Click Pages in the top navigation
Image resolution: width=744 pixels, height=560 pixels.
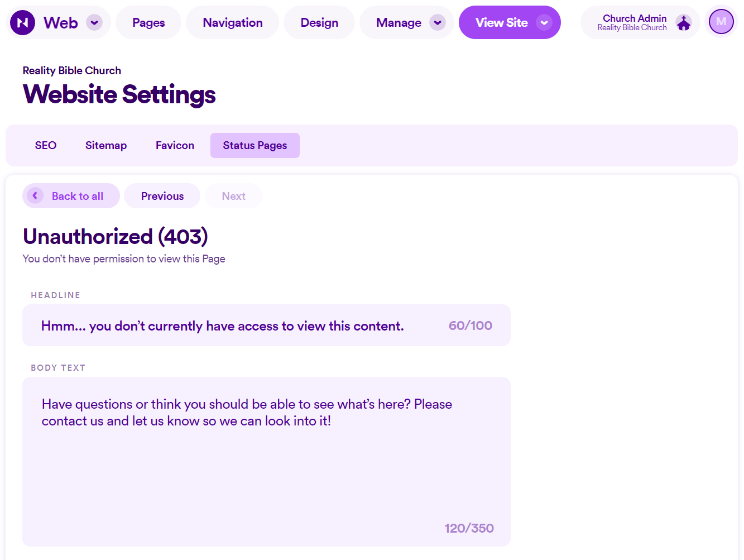pos(148,22)
